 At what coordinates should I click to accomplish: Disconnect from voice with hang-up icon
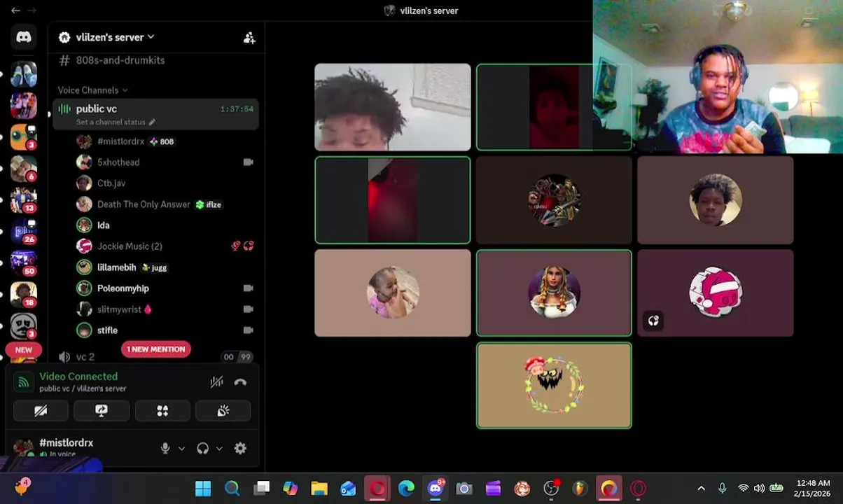(x=240, y=382)
